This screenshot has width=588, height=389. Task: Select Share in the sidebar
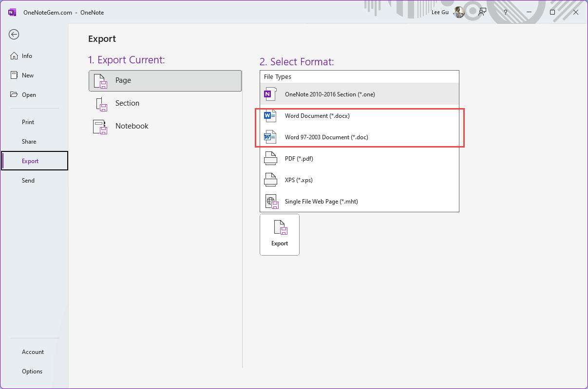(x=34, y=142)
